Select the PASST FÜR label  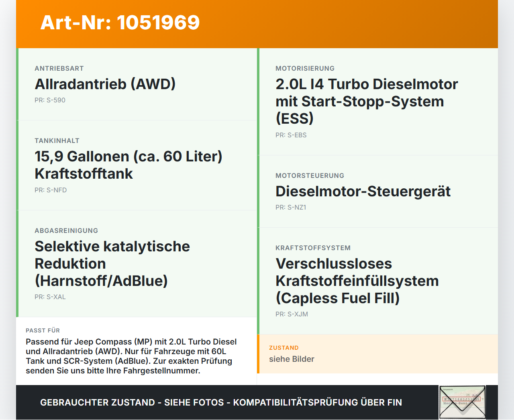pos(43,330)
